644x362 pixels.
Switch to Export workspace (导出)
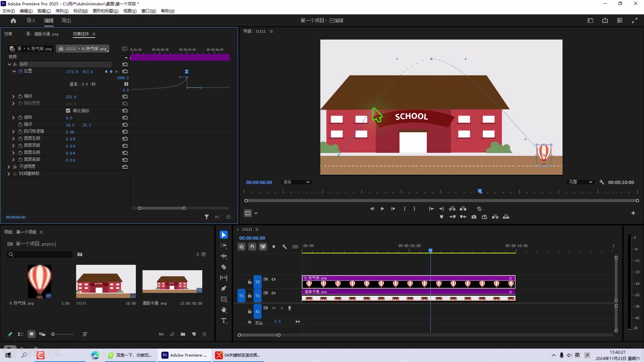(x=66, y=20)
